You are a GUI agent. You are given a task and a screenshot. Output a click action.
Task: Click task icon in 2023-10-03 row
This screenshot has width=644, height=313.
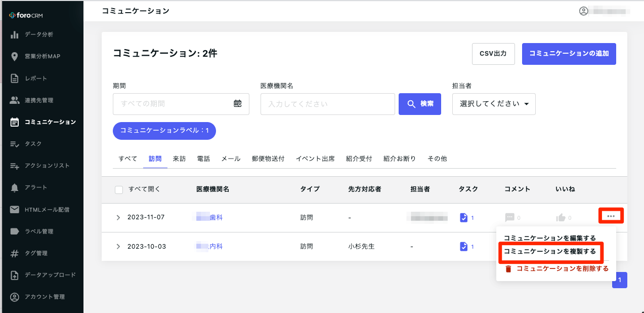464,247
